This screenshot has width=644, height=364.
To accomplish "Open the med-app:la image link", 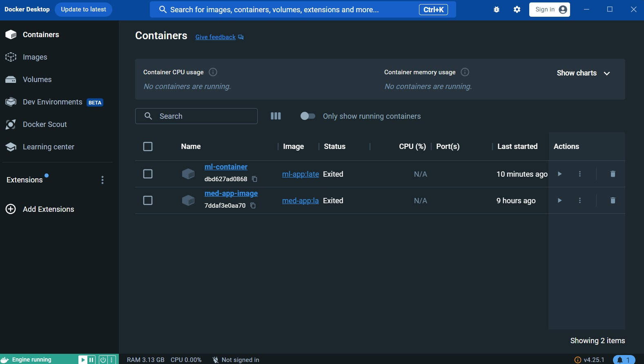I will tap(301, 201).
